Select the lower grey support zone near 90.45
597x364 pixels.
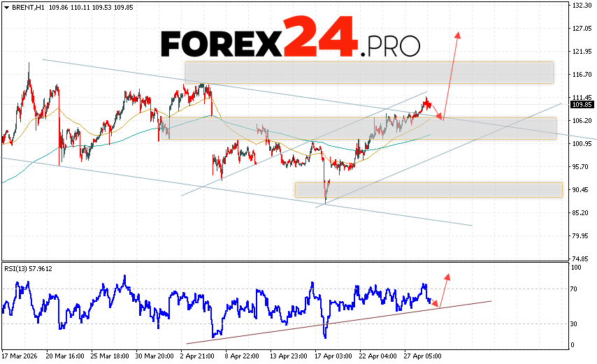click(x=428, y=189)
